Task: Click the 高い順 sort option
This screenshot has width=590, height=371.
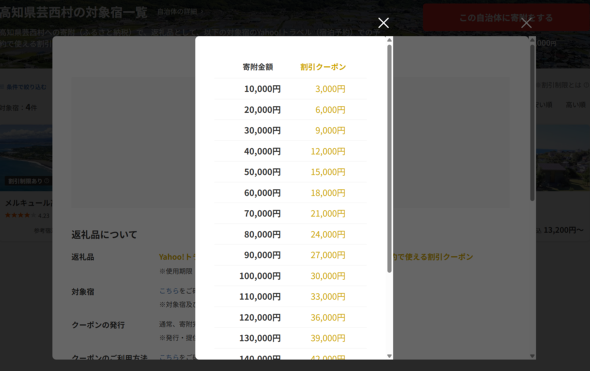Action: [575, 105]
